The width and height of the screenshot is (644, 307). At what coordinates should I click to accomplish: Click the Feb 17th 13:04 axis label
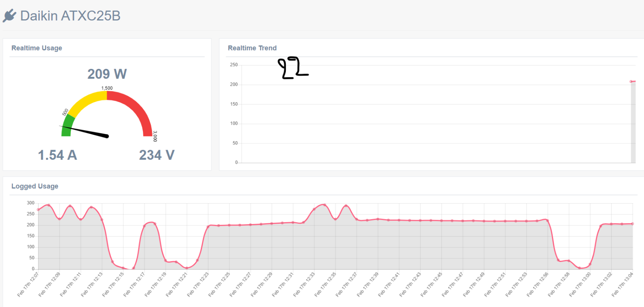[623, 285]
